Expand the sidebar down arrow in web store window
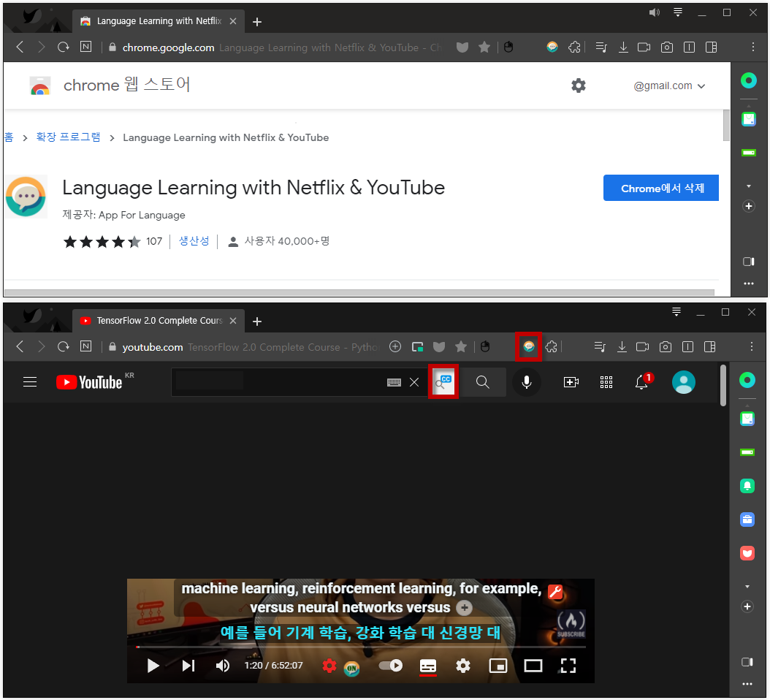Screen dimensions: 770x700 (x=749, y=186)
